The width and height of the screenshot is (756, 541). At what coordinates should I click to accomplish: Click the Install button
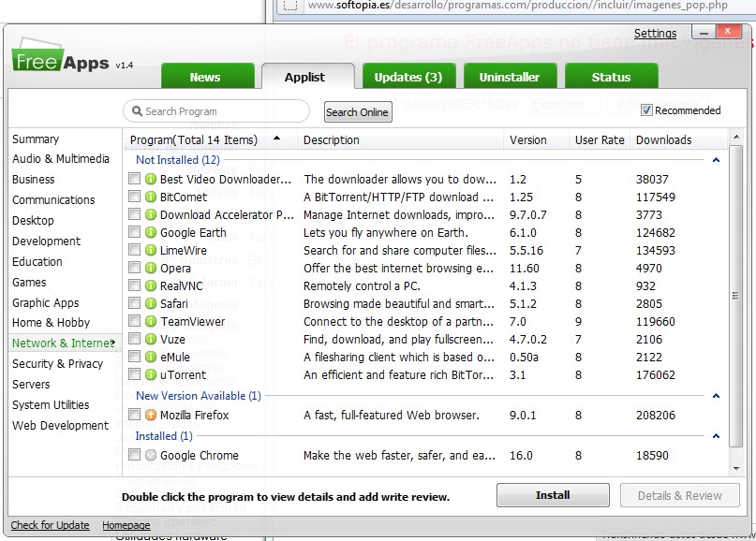coord(553,495)
